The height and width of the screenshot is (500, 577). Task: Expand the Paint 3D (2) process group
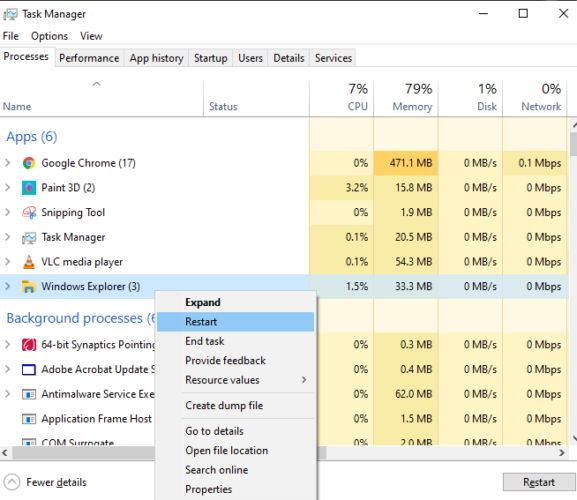click(8, 187)
